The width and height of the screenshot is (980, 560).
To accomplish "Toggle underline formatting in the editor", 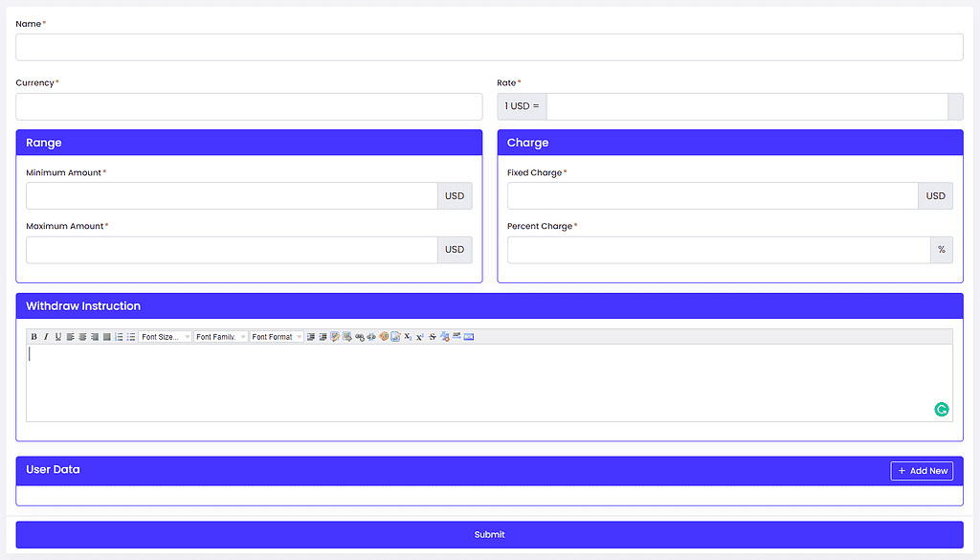I will 58,337.
